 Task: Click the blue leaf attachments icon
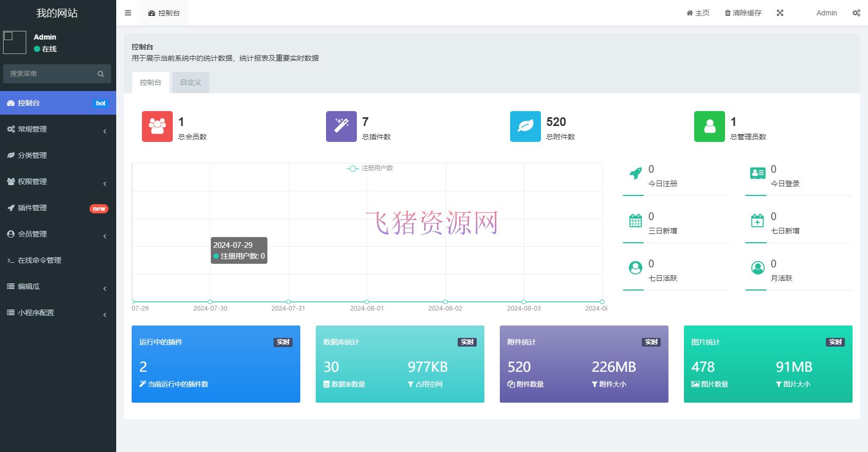(x=525, y=126)
